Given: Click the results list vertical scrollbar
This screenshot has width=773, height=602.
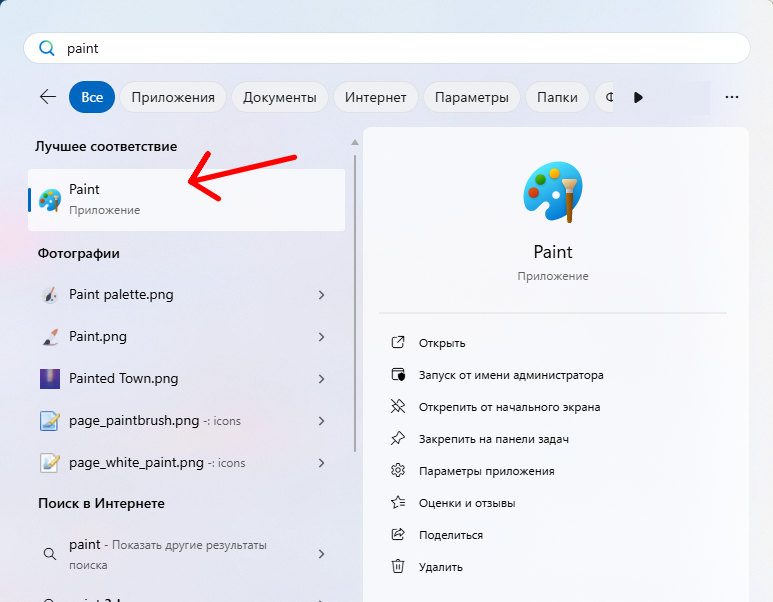Looking at the screenshot, I should click(354, 303).
